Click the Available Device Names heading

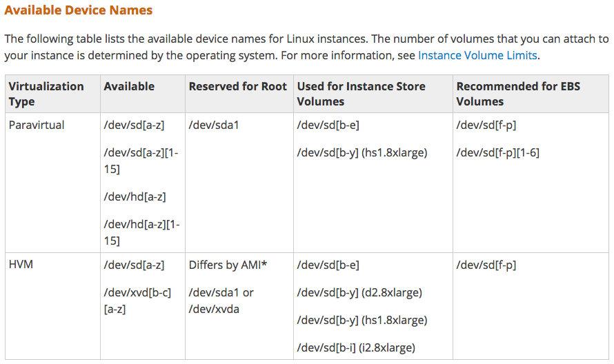tap(79, 10)
